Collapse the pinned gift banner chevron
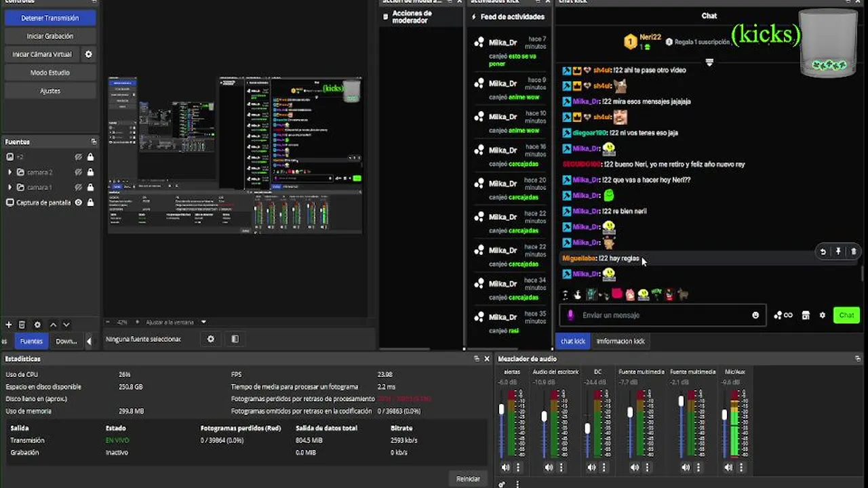This screenshot has height=488, width=868. pyautogui.click(x=709, y=62)
